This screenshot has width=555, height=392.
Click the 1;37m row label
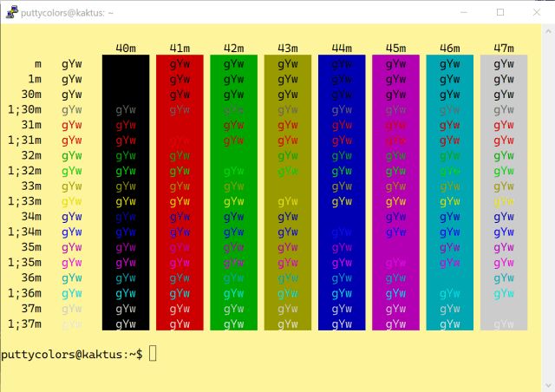24,323
